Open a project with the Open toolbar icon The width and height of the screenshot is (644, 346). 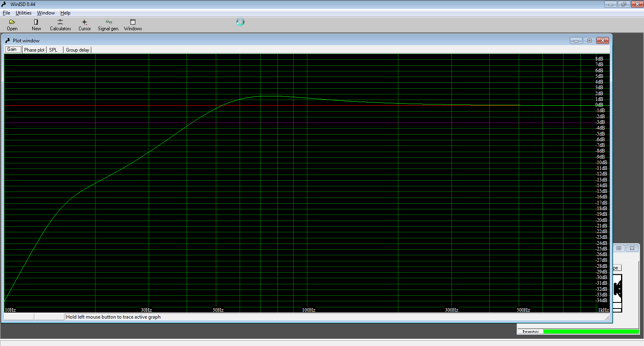click(x=12, y=25)
